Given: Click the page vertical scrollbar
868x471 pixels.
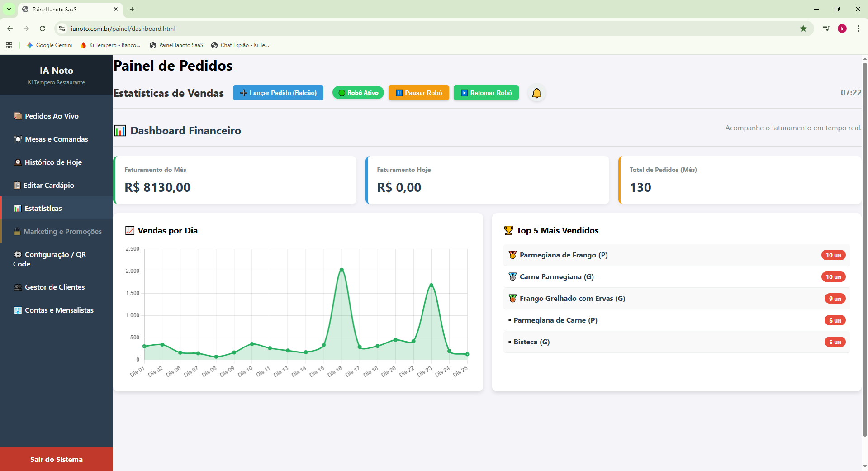Looking at the screenshot, I should [865, 249].
